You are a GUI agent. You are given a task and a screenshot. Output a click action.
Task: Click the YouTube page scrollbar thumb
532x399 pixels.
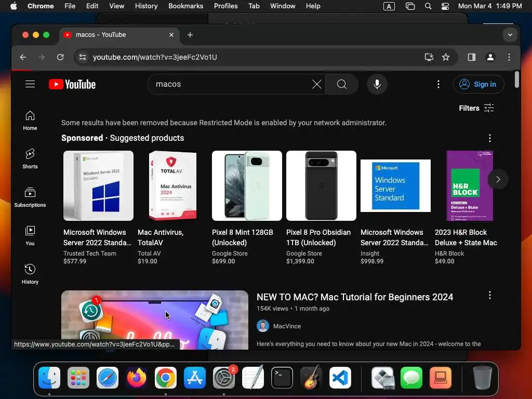click(x=517, y=79)
